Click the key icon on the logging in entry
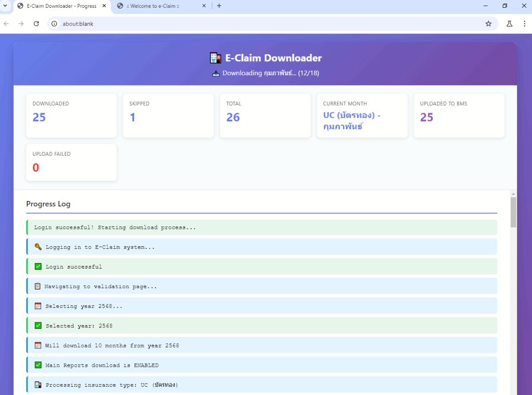 pos(38,247)
